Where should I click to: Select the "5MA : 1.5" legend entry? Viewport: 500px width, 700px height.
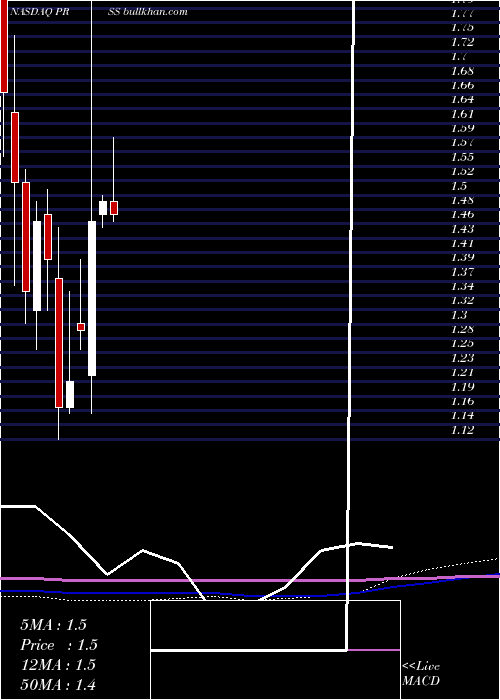click(x=54, y=625)
